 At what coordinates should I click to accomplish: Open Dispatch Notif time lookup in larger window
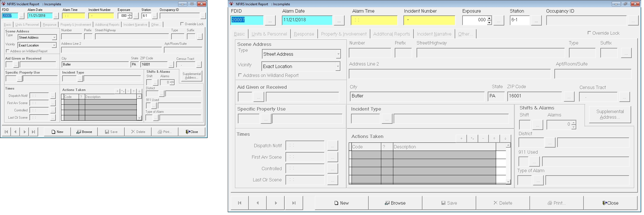tap(333, 146)
